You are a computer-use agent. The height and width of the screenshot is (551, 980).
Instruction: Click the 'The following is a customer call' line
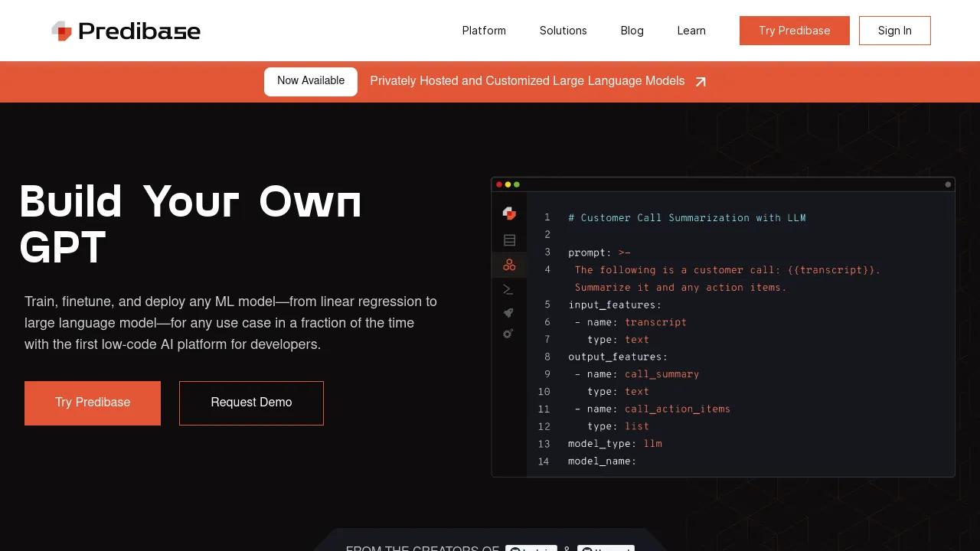[727, 270]
